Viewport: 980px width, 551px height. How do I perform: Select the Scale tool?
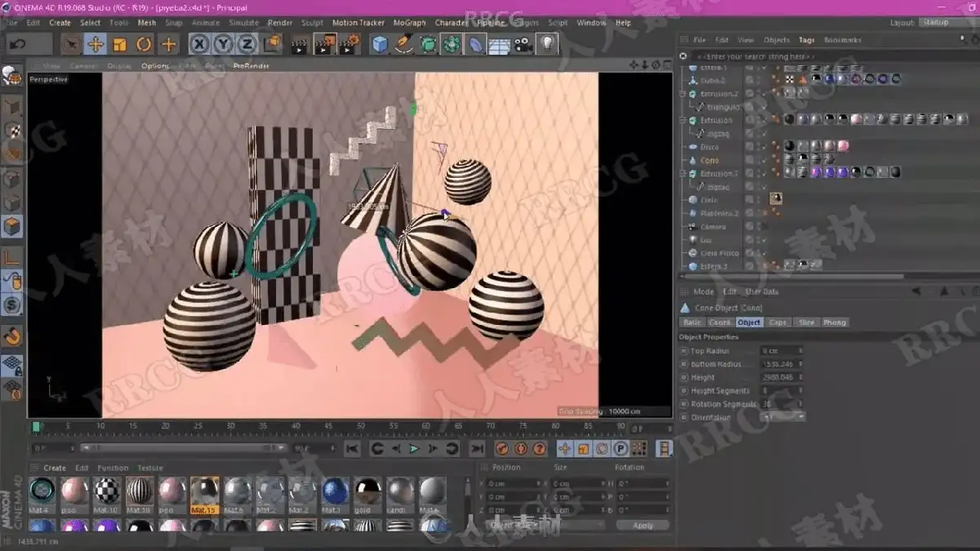tap(120, 44)
